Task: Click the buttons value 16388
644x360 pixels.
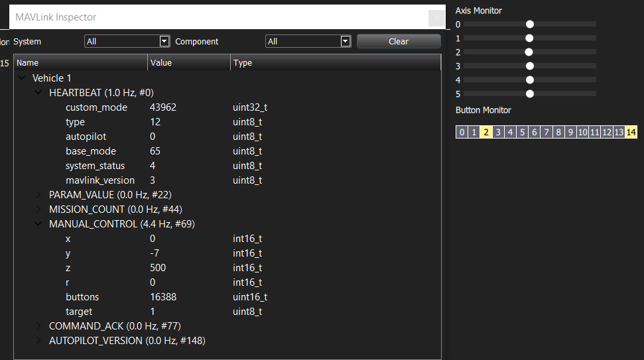Action: (163, 297)
